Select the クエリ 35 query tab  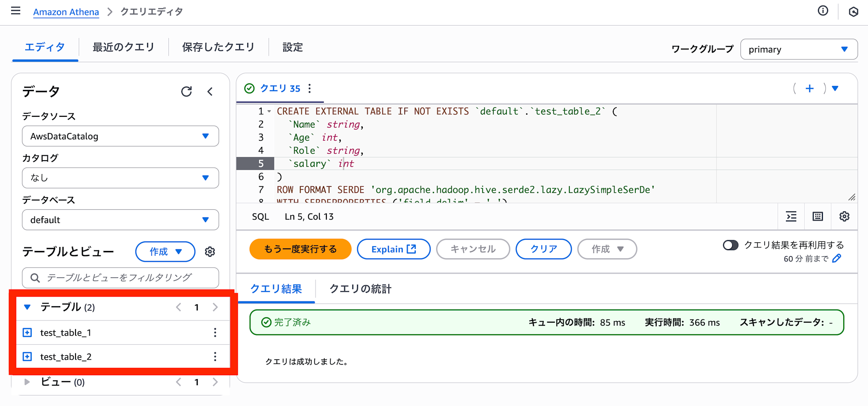pos(280,89)
